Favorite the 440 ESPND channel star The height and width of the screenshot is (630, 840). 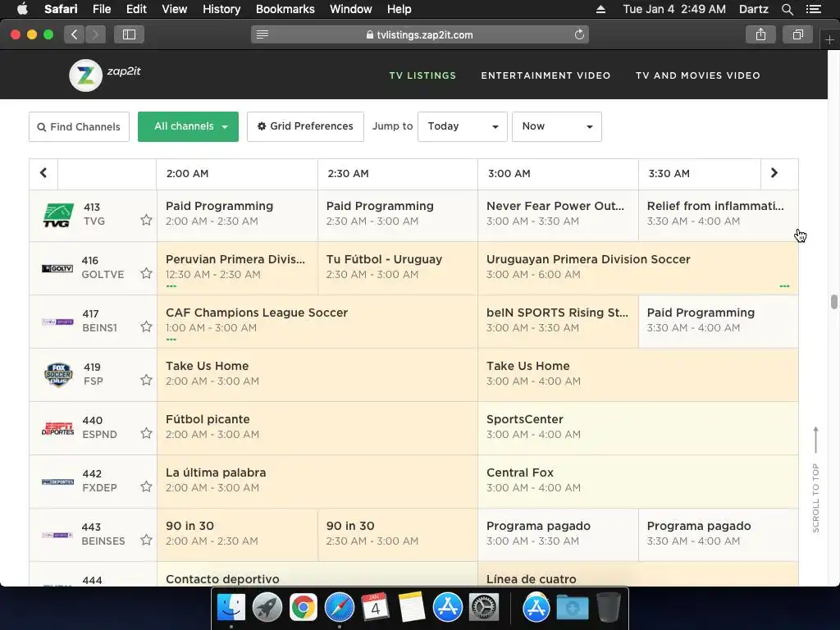click(x=146, y=433)
